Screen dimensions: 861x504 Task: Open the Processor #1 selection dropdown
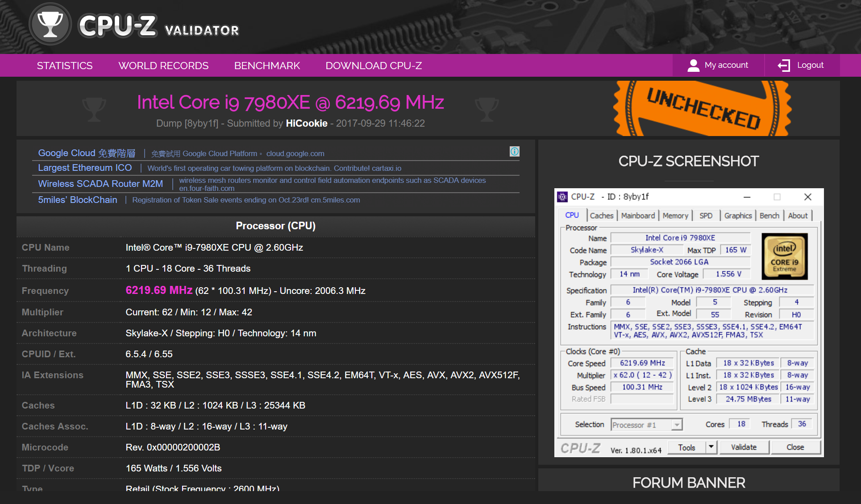click(x=677, y=425)
